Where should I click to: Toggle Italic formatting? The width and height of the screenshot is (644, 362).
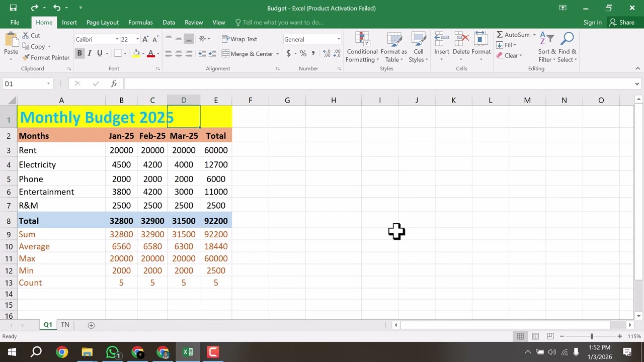(89, 53)
